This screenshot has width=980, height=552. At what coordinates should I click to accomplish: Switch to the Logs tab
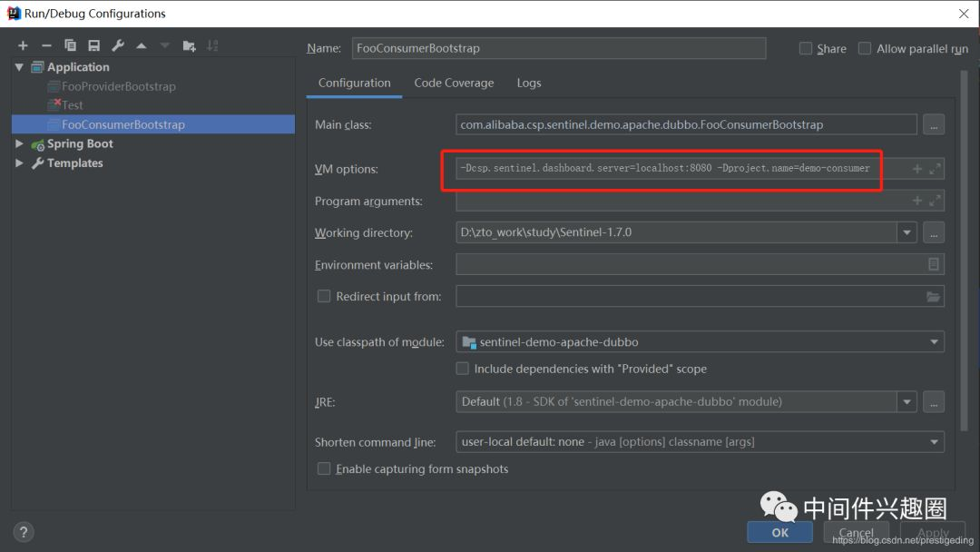(529, 84)
